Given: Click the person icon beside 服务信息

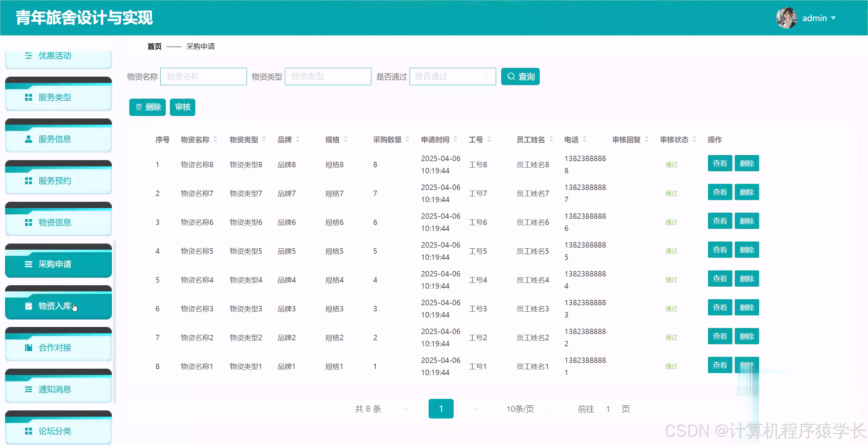Looking at the screenshot, I should pos(28,139).
